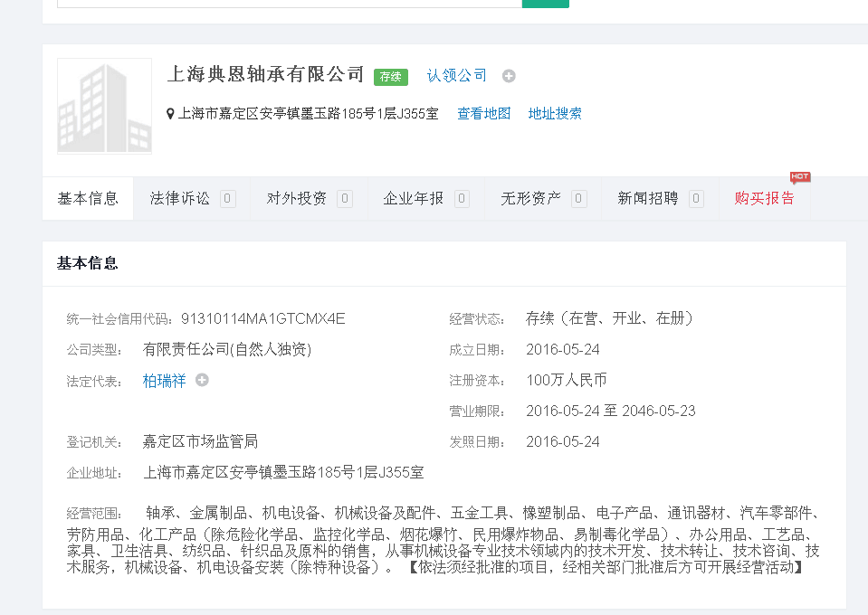Click the 地址搜索 link
This screenshot has width=868, height=615.
(x=555, y=114)
